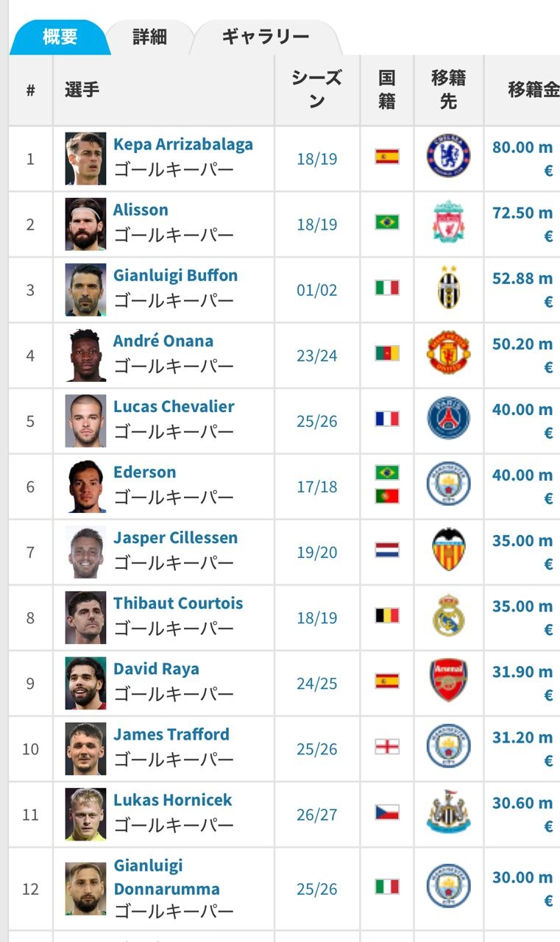560x942 pixels.
Task: Sort by the 移籍金 column header
Action: (533, 90)
